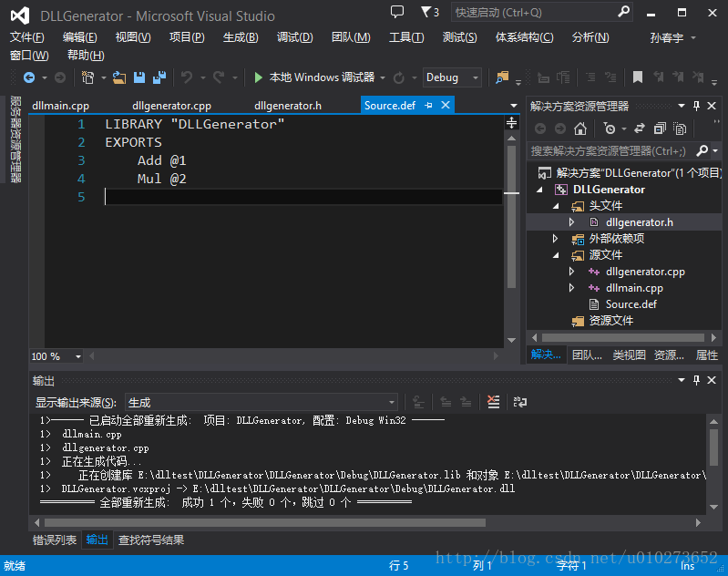Click the editor split window handle
This screenshot has width=728, height=576.
coord(511,123)
